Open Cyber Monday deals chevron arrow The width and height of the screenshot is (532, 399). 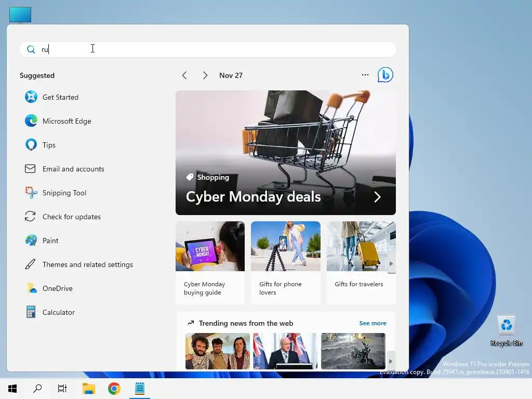click(377, 197)
